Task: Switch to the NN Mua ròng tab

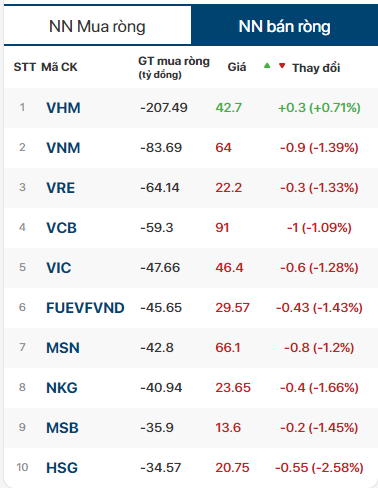Action: click(x=97, y=26)
